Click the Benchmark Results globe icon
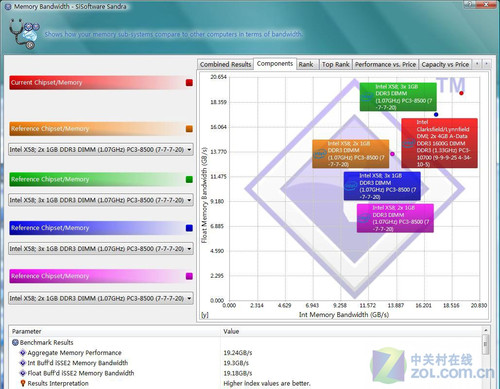 (x=15, y=342)
